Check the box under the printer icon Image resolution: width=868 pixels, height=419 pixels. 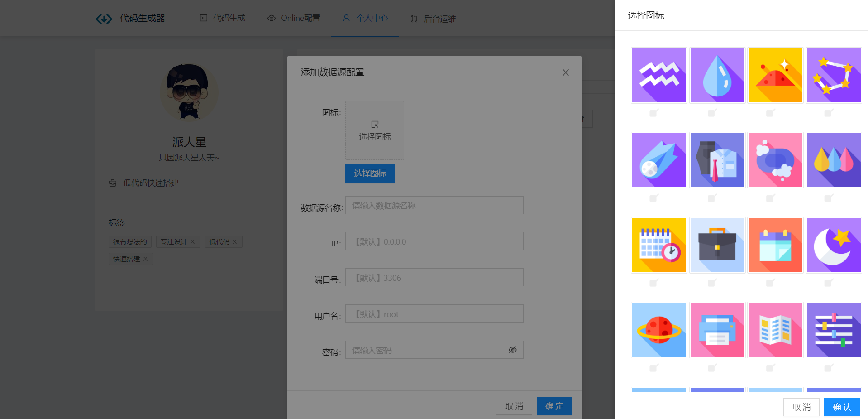point(712,368)
